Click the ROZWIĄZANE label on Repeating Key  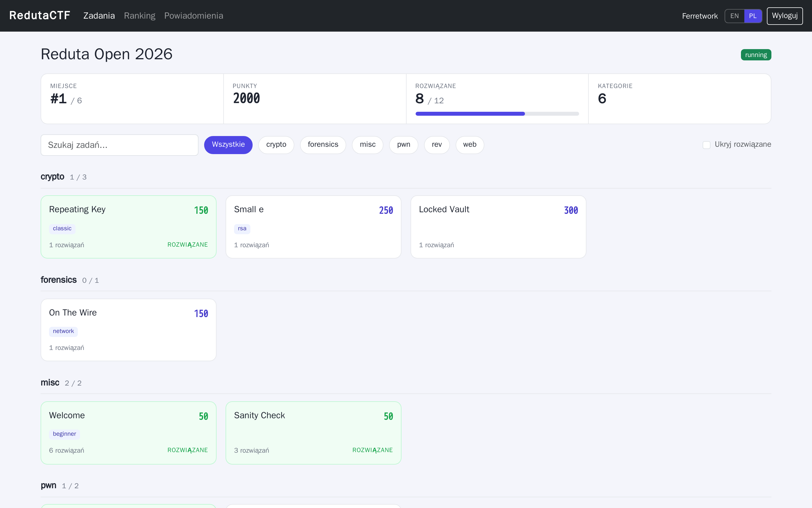187,245
